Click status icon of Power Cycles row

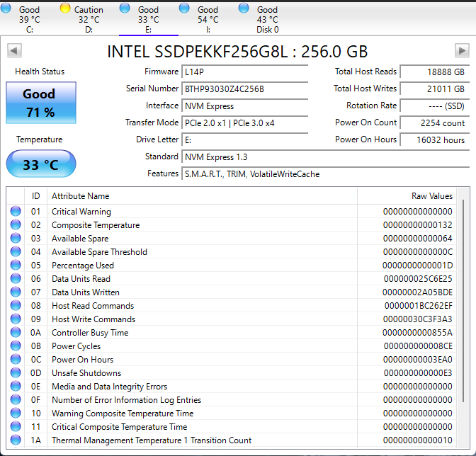[x=16, y=346]
